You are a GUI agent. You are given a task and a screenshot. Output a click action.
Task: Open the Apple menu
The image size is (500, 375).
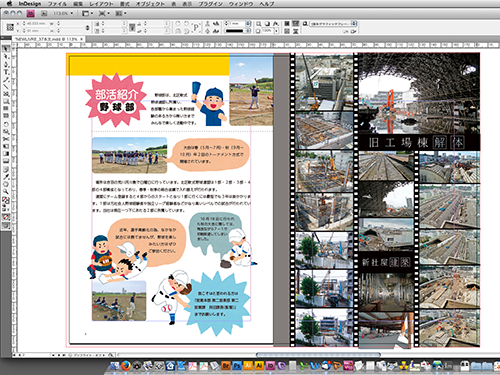pyautogui.click(x=9, y=4)
